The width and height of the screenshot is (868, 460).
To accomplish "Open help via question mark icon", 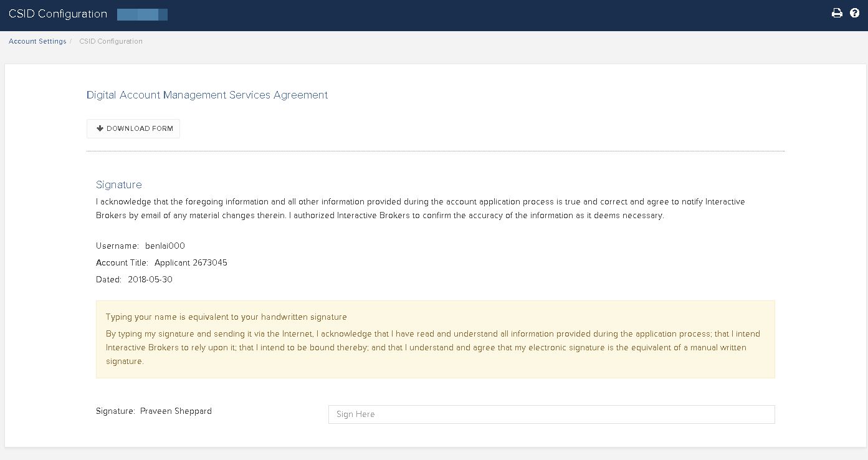I will [854, 13].
